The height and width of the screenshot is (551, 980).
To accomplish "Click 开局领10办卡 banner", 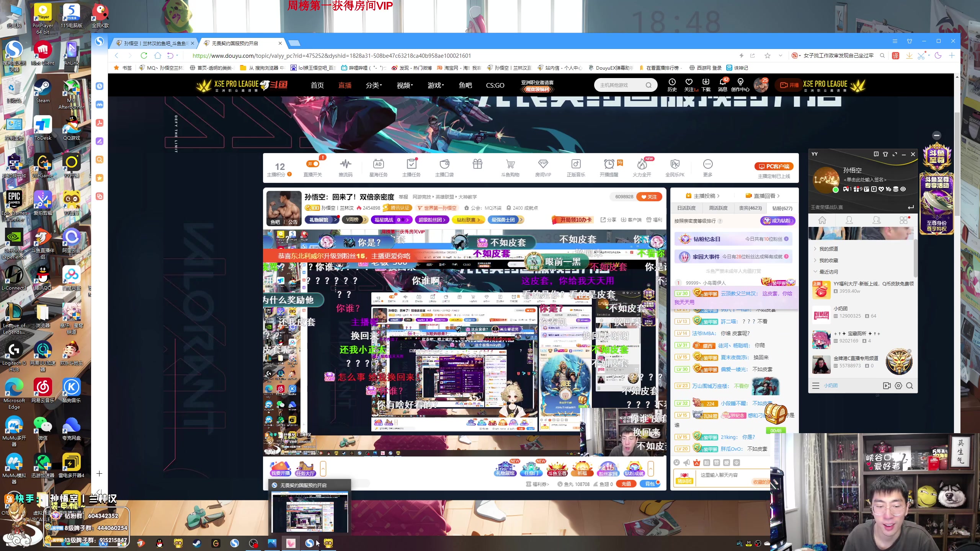I will click(572, 220).
